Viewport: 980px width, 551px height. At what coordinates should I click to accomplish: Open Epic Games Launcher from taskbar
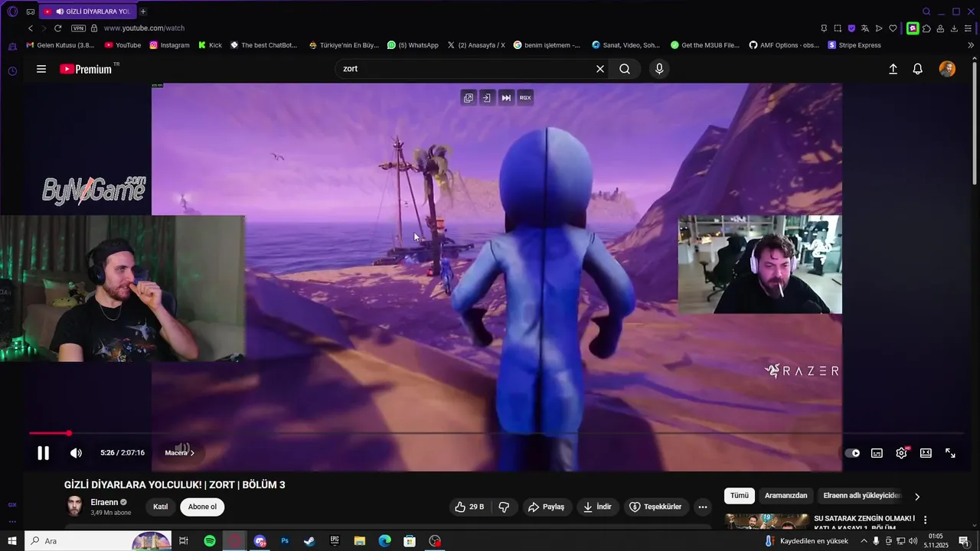(335, 541)
